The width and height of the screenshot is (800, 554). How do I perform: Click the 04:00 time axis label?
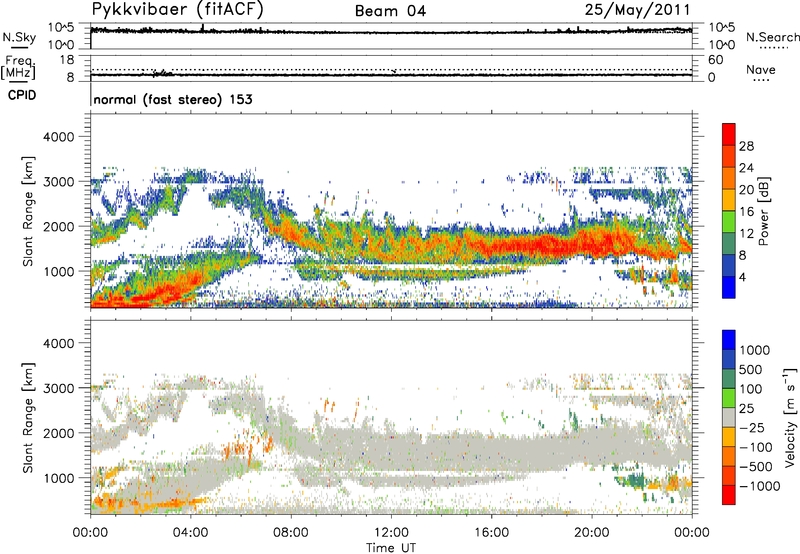(x=191, y=533)
